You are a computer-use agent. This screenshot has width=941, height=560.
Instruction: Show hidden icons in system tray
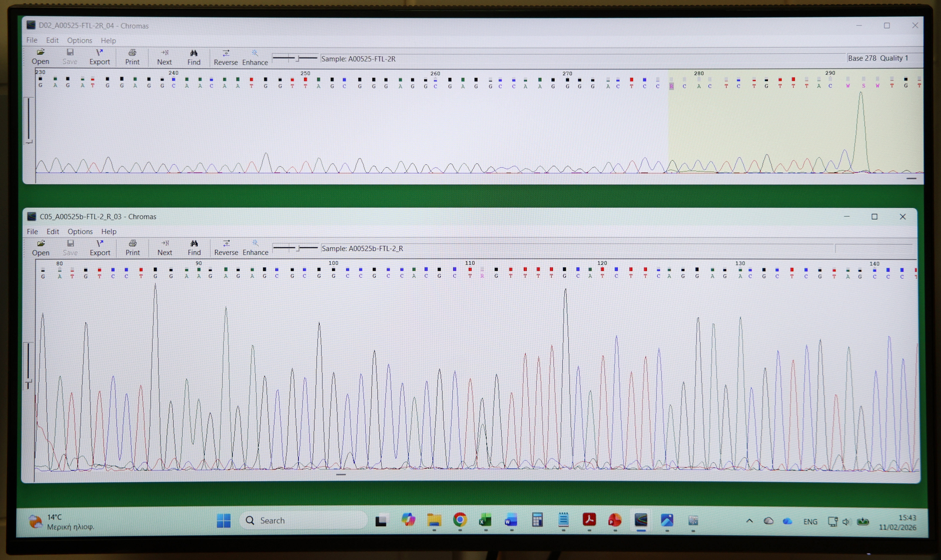click(750, 521)
